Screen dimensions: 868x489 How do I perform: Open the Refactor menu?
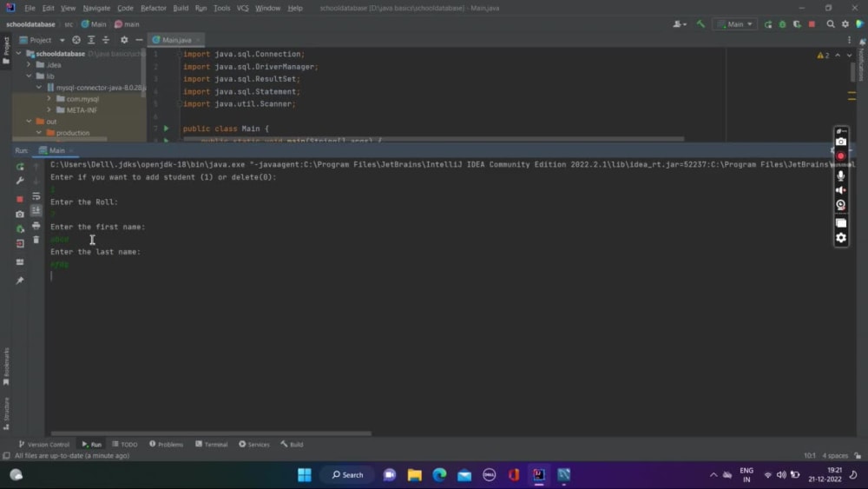point(154,9)
